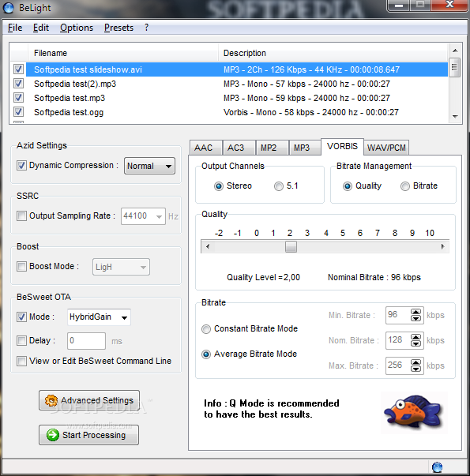The height and width of the screenshot is (476, 470).
Task: Decrease Min. Bitrate with down spinner
Action: point(415,318)
